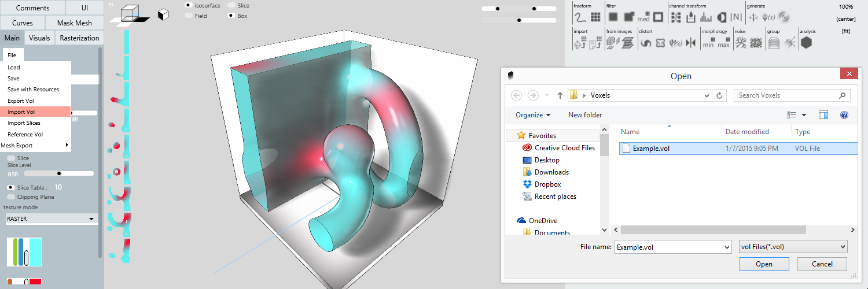This screenshot has height=289, width=868.
Task: Expand the Mesh Export submenu
Action: click(x=35, y=146)
